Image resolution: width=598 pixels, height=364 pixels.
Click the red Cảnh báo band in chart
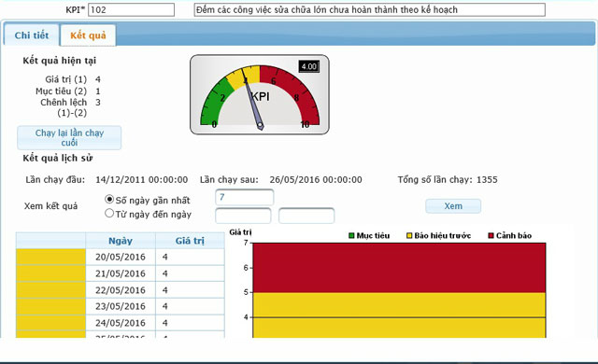[399, 268]
